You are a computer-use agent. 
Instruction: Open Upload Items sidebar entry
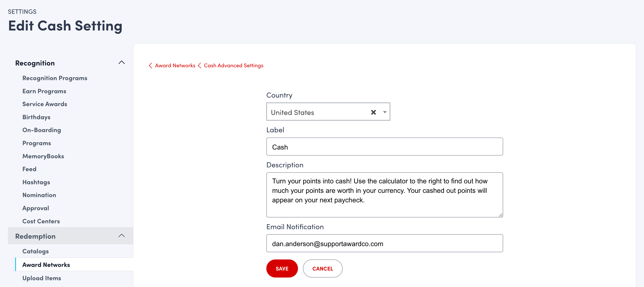click(x=42, y=278)
